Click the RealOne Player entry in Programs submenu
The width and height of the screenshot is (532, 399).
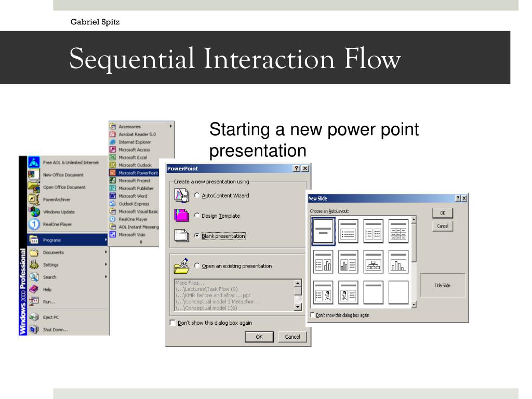[134, 219]
